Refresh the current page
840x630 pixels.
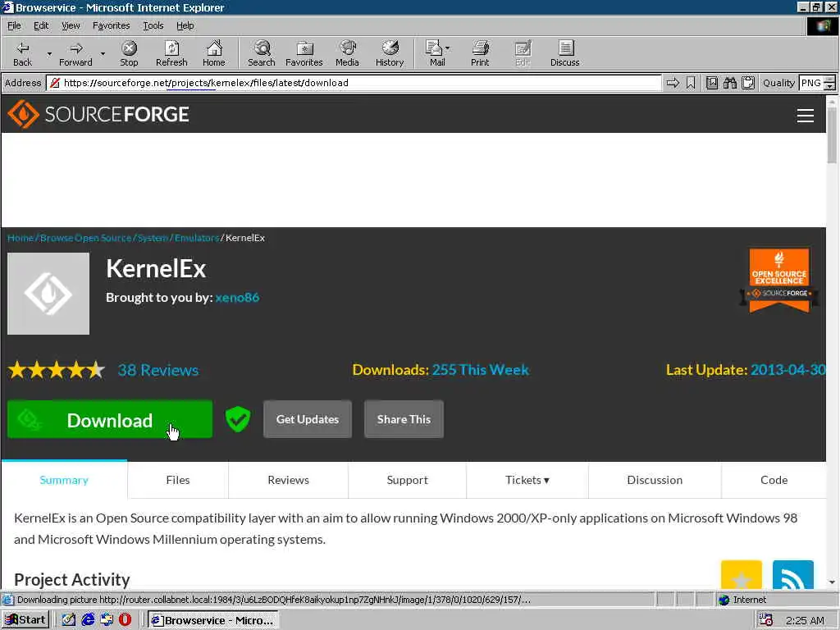click(171, 53)
